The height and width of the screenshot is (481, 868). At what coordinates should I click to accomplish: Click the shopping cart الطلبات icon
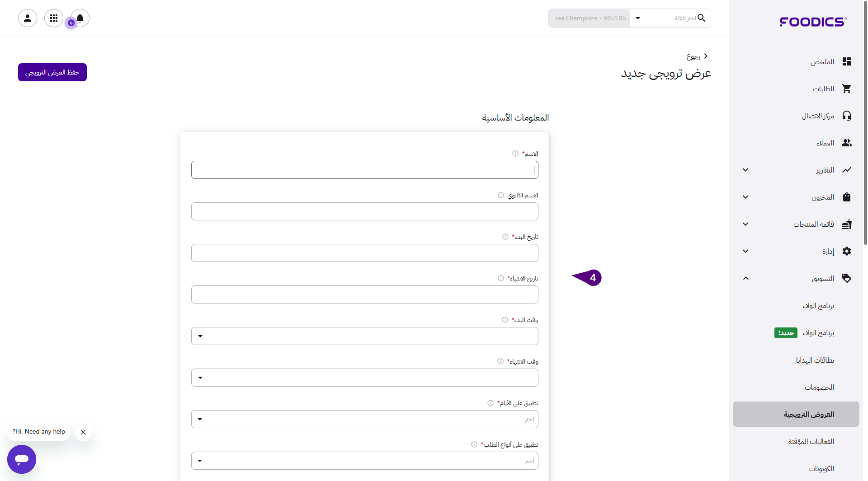pos(846,89)
